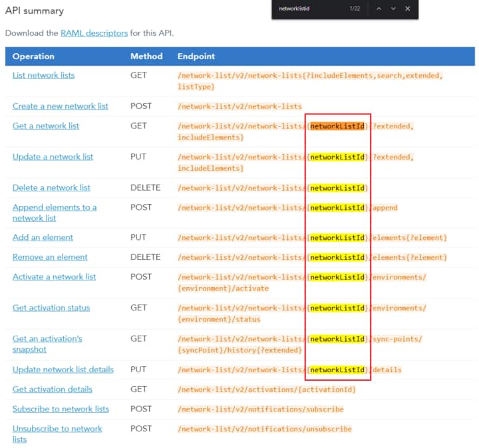Open Update network list details operation
The height and width of the screenshot is (448, 479).
tap(63, 370)
